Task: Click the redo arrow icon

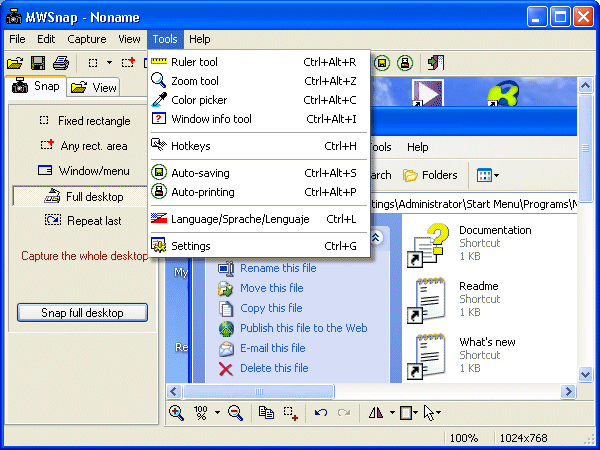Action: coord(344,412)
